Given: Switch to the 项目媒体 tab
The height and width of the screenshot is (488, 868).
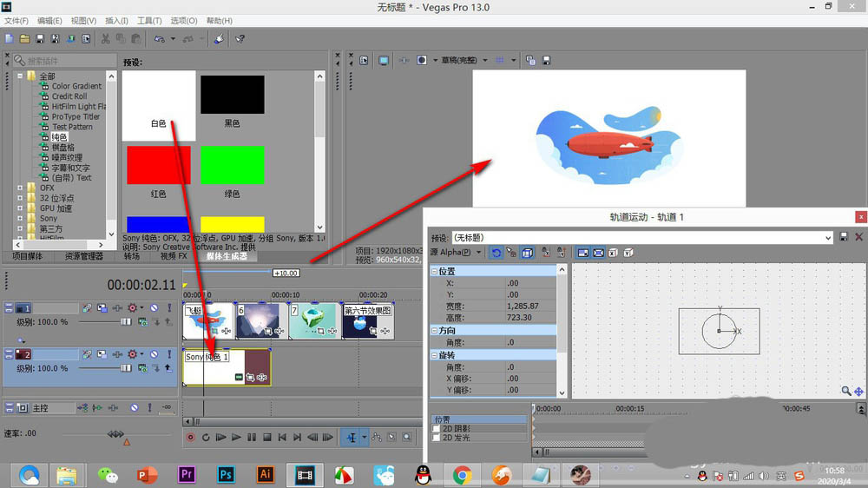Looking at the screenshot, I should pos(28,256).
